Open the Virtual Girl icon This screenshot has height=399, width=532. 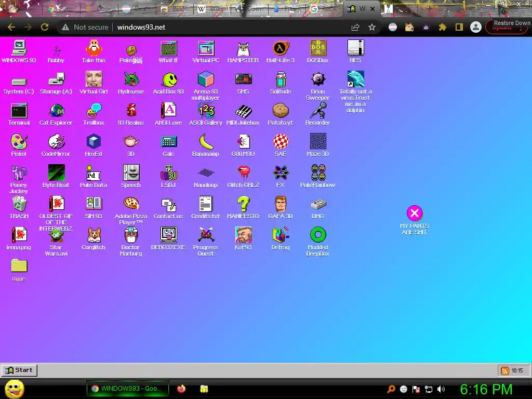point(94,79)
